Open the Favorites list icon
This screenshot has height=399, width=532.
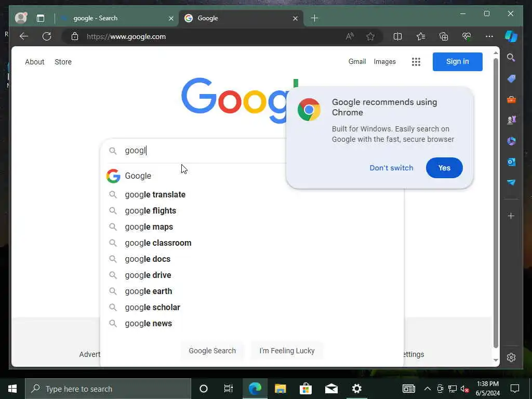[421, 36]
